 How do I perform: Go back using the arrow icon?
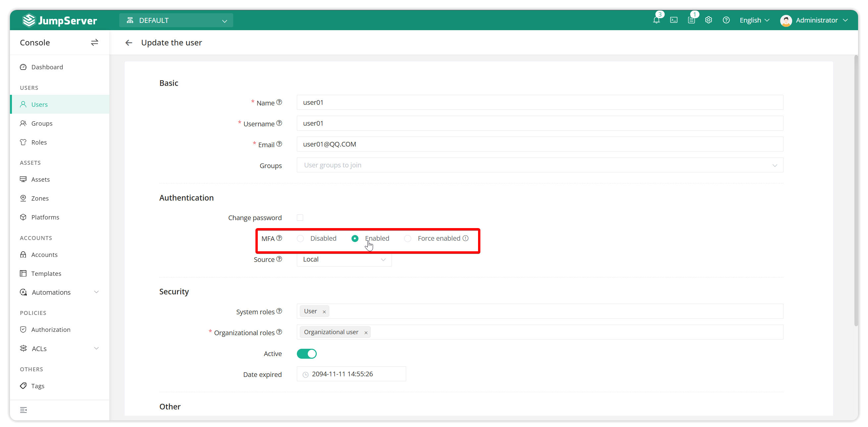[129, 43]
